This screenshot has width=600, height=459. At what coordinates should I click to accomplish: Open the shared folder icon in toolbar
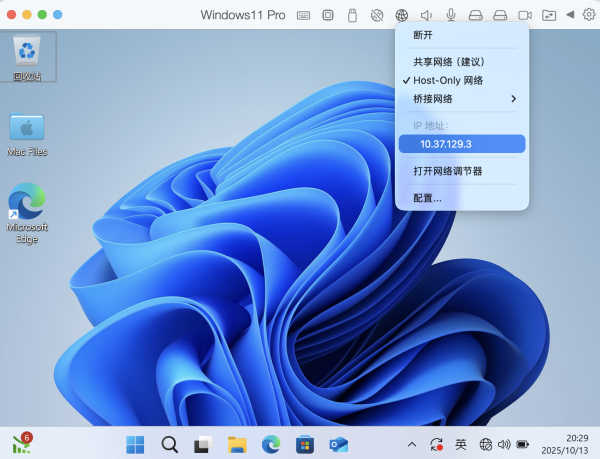point(548,15)
